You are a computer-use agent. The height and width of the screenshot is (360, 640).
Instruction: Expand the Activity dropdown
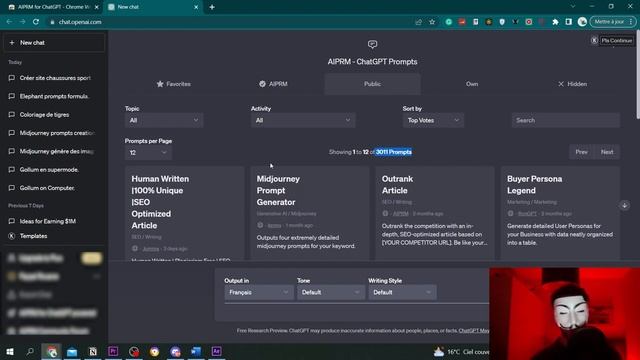[303, 120]
